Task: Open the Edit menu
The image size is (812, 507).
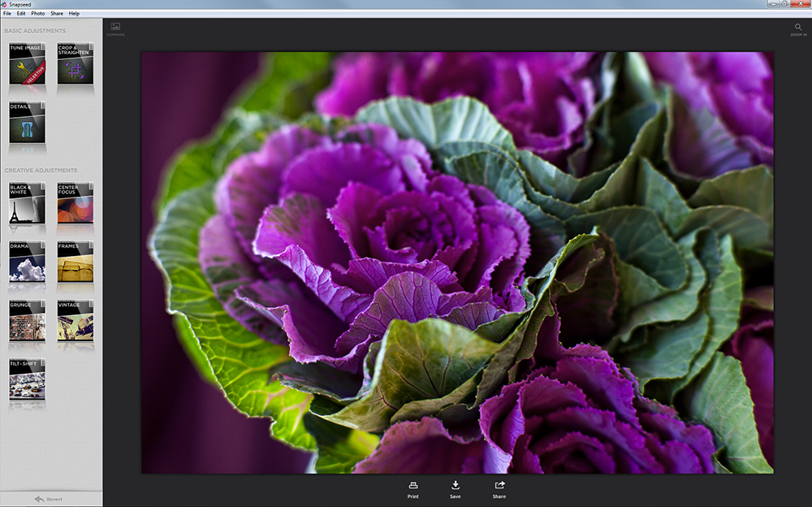Action: tap(21, 14)
